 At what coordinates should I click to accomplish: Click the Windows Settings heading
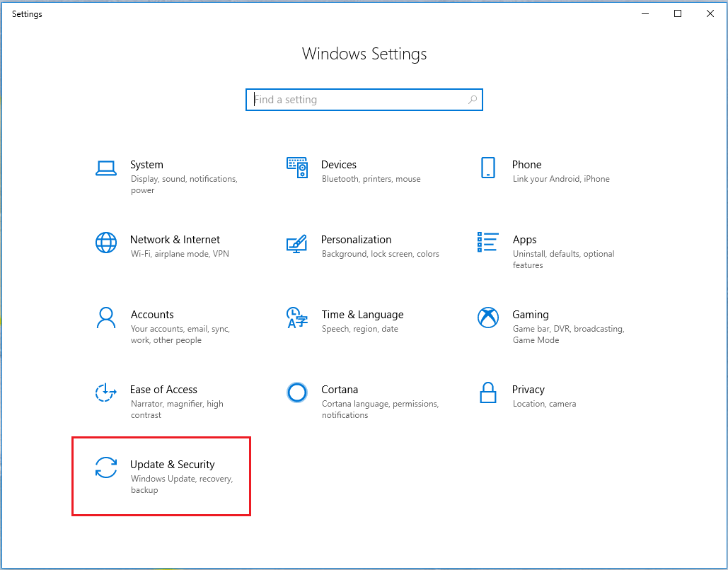coord(364,54)
